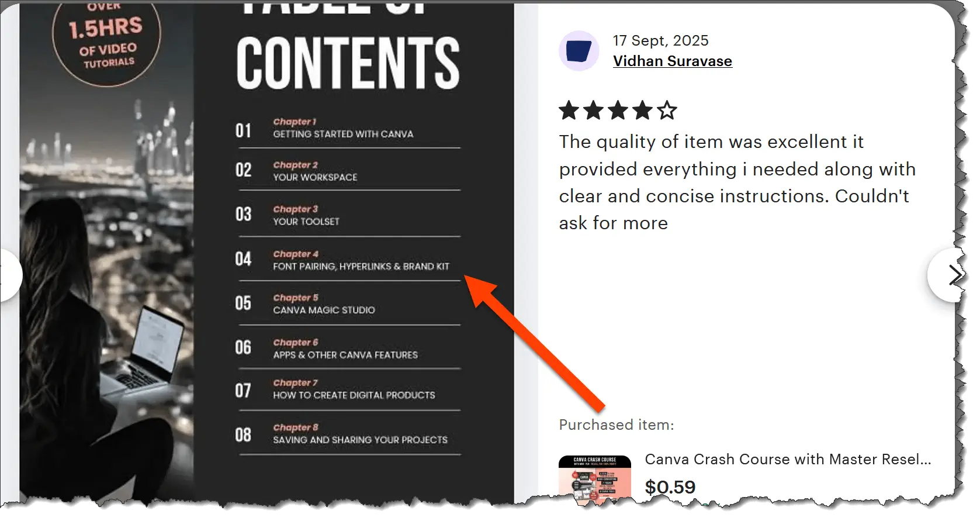Open Vidhan Suravase's reviewer avatar
Screen dimensions: 980x521
(x=579, y=51)
